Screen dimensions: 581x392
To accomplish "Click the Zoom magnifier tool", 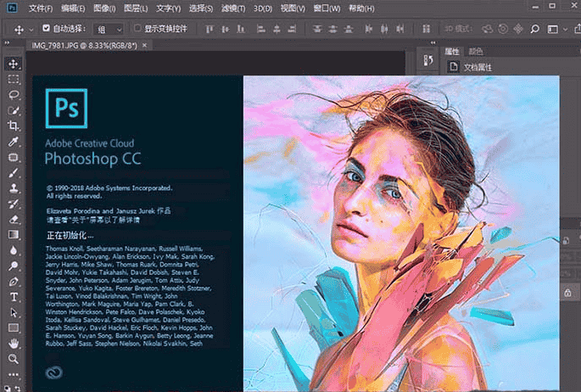I will tap(14, 359).
